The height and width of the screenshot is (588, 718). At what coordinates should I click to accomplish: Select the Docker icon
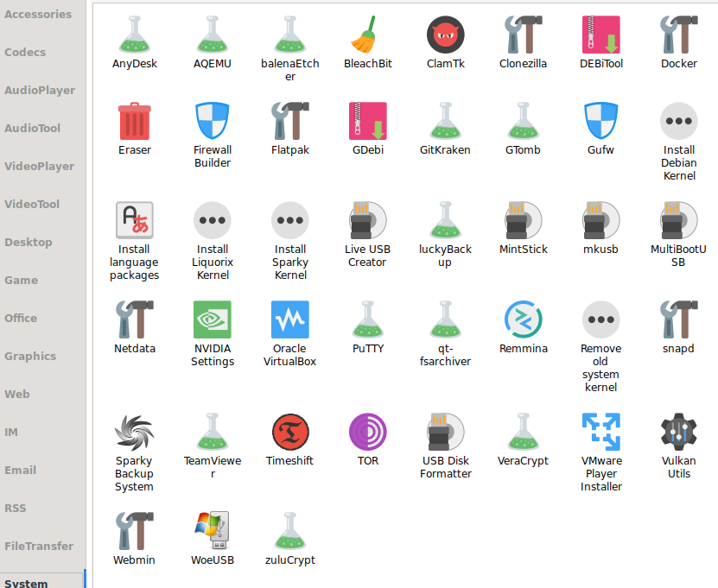679,35
